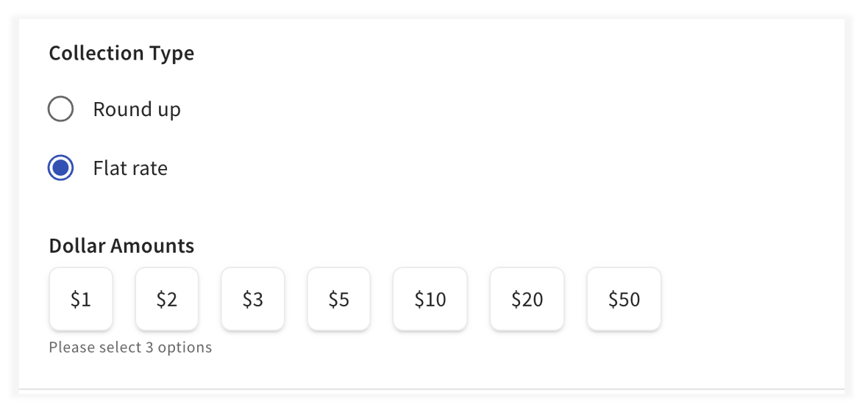The width and height of the screenshot is (868, 410).
Task: Click the "Flat rate" option label
Action: point(130,168)
